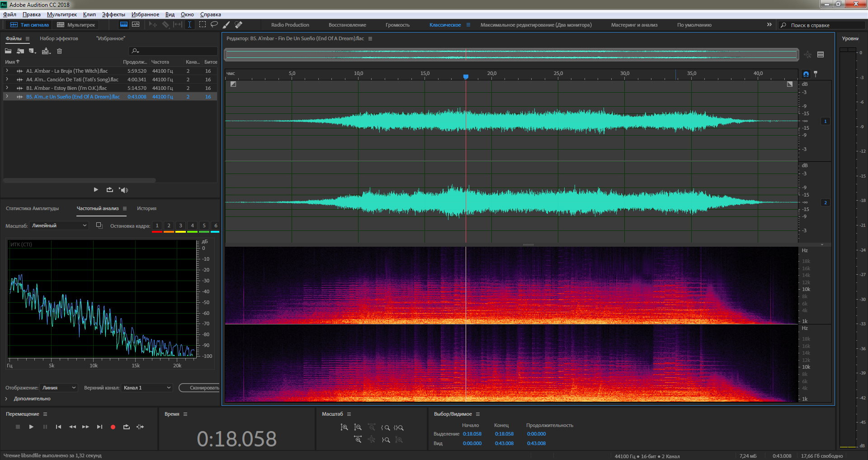Toggle Spectral Frequency Display button
Image resolution: width=868 pixels, height=460 pixels.
pos(123,25)
